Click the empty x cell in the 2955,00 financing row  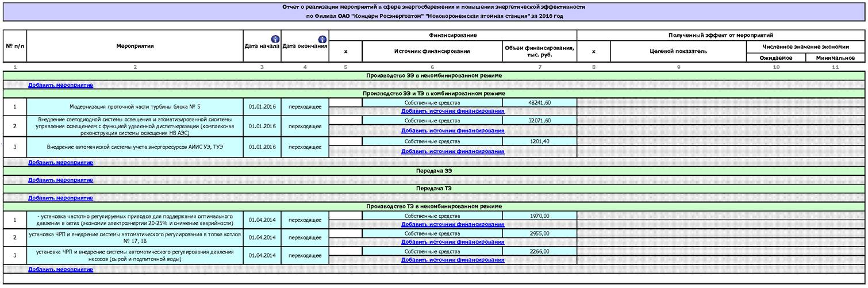point(345,233)
